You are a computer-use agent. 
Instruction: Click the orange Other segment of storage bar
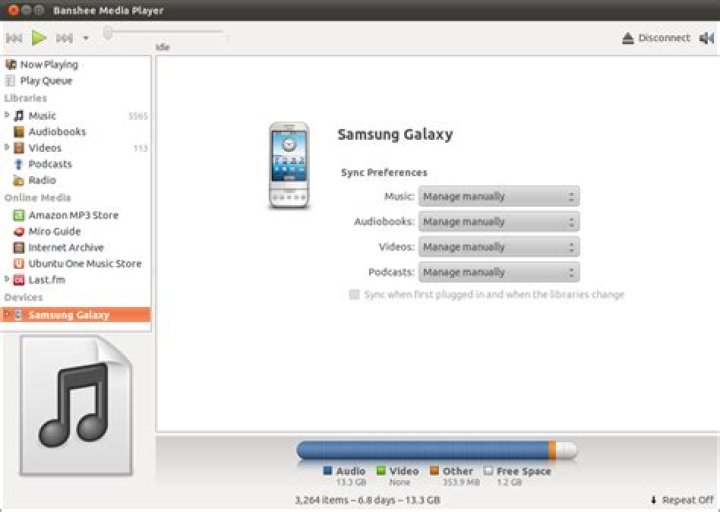point(552,450)
